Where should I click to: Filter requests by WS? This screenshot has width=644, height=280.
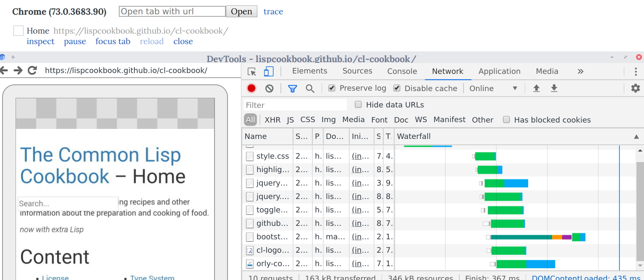click(x=421, y=120)
